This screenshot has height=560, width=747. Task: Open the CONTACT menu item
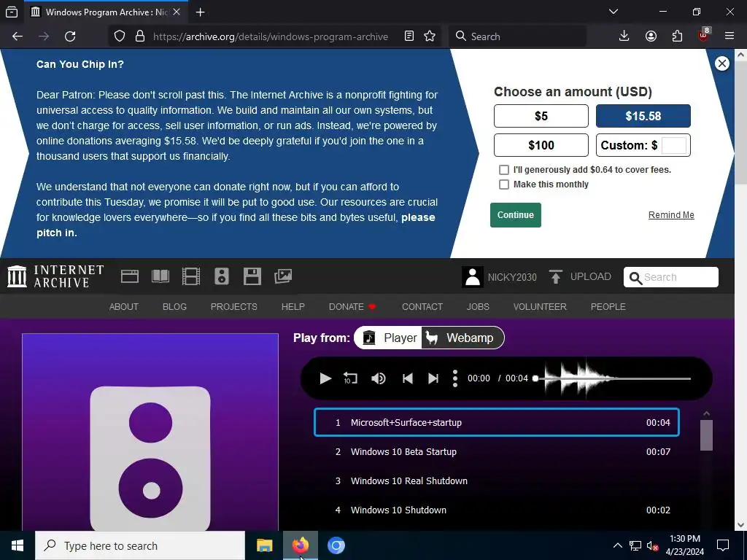click(422, 307)
